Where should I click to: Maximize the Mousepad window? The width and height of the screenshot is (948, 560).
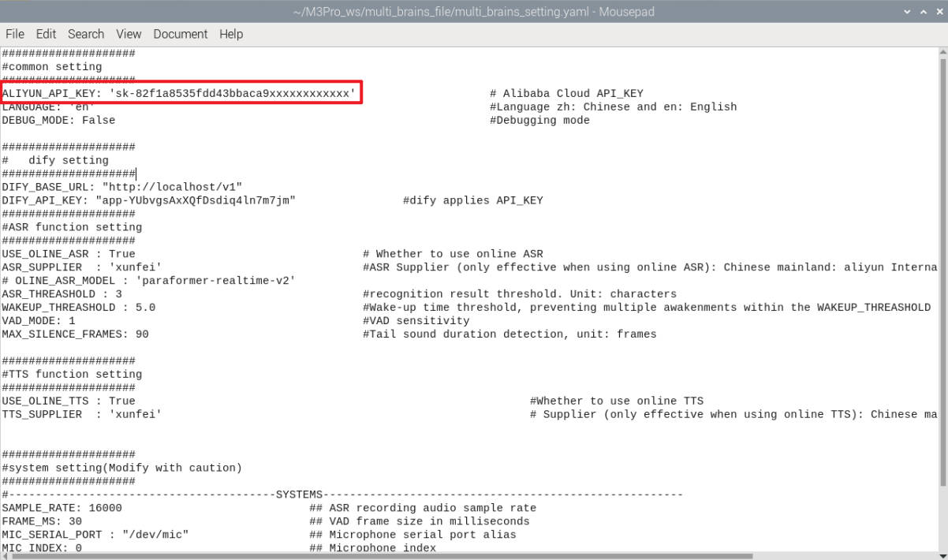[922, 12]
